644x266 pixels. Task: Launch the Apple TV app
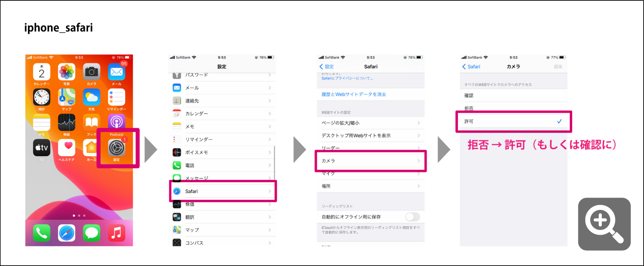coord(41,148)
